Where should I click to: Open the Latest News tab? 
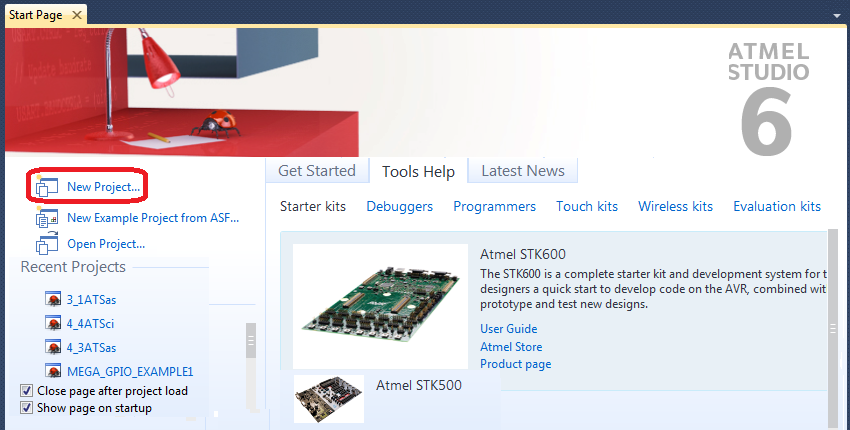pos(523,171)
